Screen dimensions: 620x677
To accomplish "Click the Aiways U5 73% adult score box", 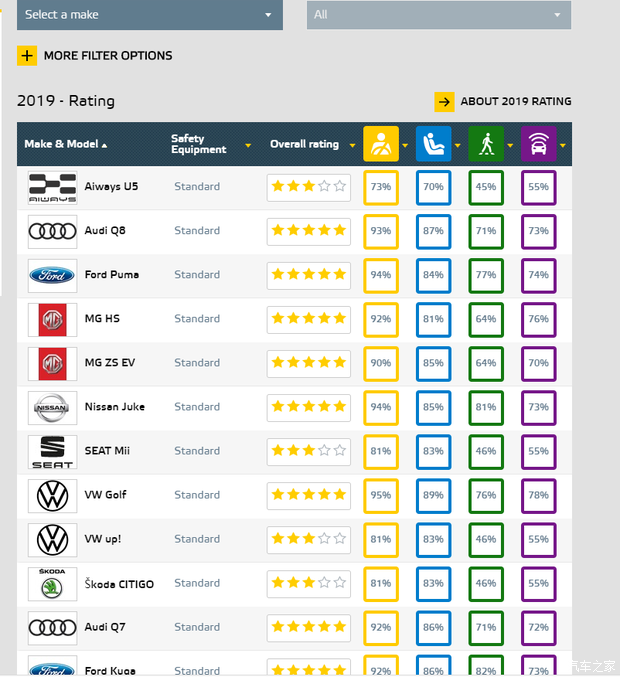I will click(381, 187).
